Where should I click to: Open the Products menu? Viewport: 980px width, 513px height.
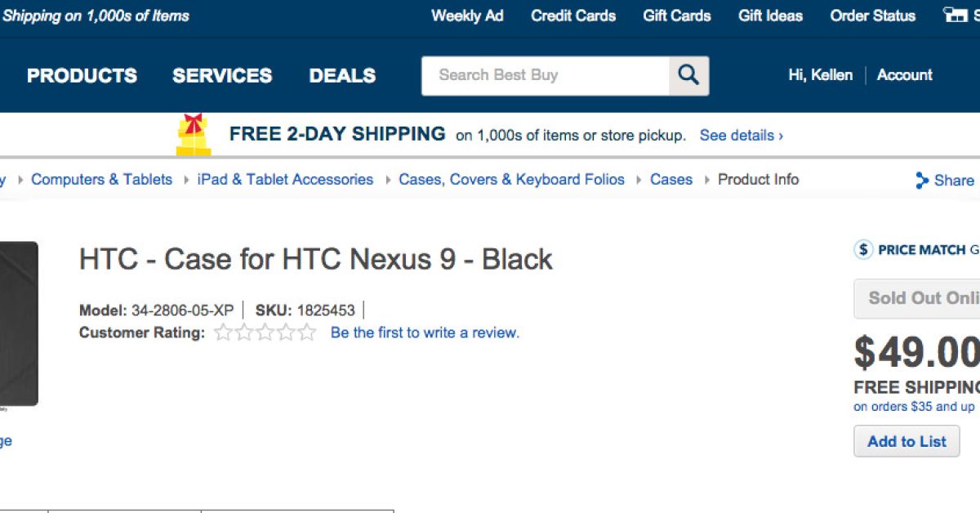(82, 75)
